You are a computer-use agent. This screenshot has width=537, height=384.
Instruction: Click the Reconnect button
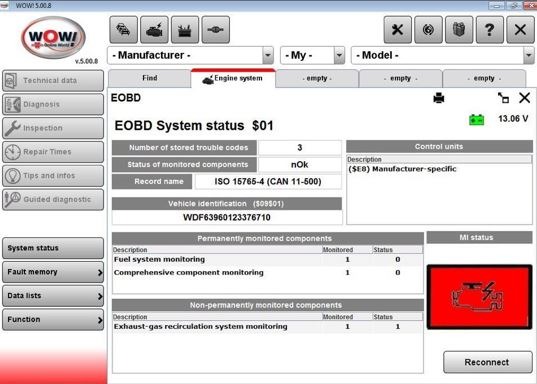coord(487,362)
